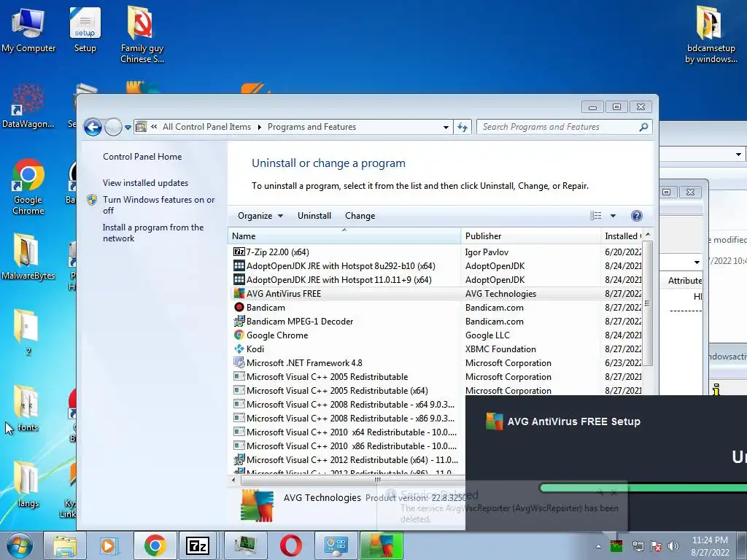Select AdoptOpenJDK JRE with Hotspot 11.0.11+9 row
The image size is (747, 560).
(x=435, y=280)
